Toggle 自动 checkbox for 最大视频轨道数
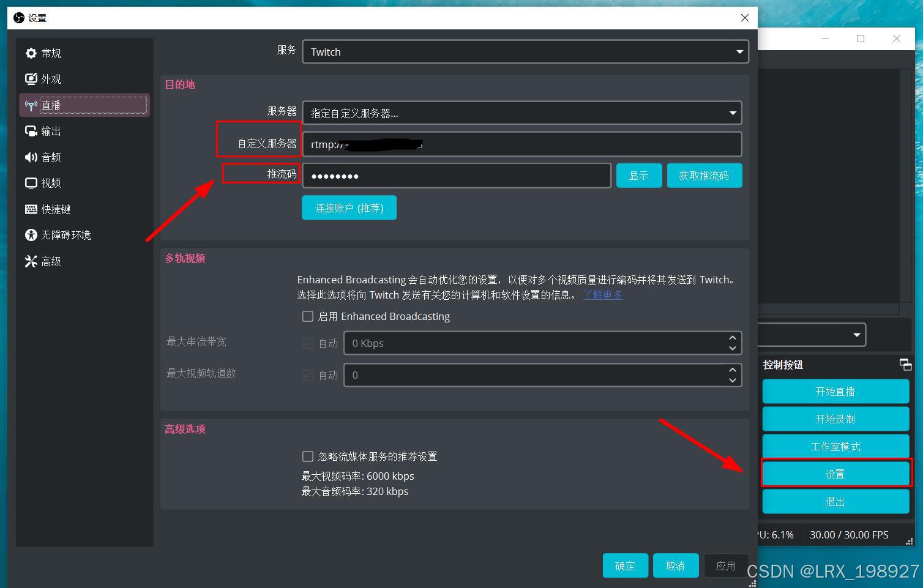Screen dimensions: 923x588 coord(308,375)
